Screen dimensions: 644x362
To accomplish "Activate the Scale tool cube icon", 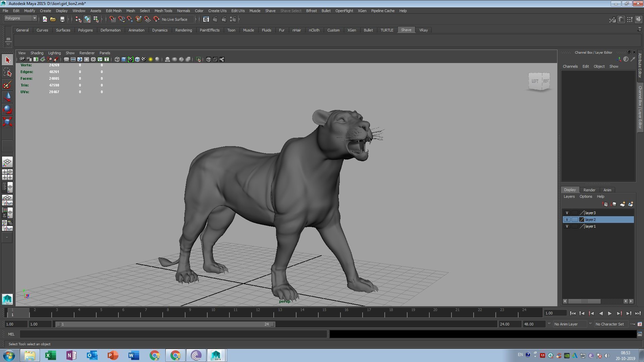I will point(7,121).
